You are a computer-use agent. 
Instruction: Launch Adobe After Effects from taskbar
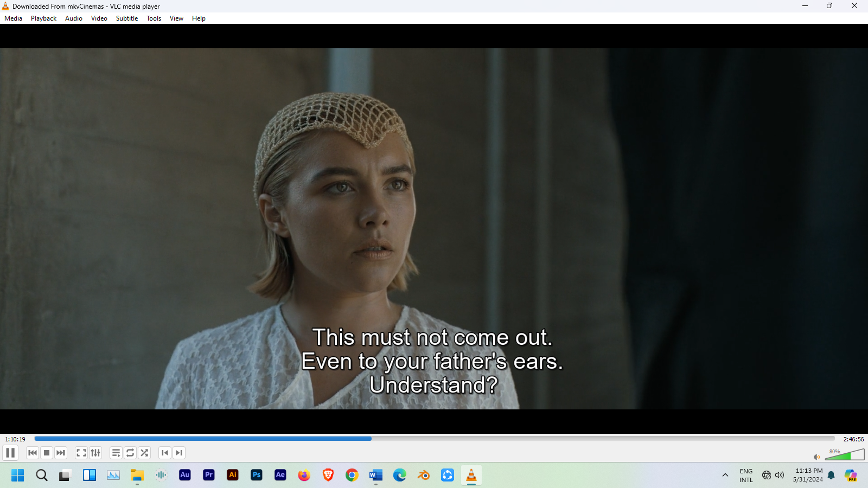coord(280,475)
